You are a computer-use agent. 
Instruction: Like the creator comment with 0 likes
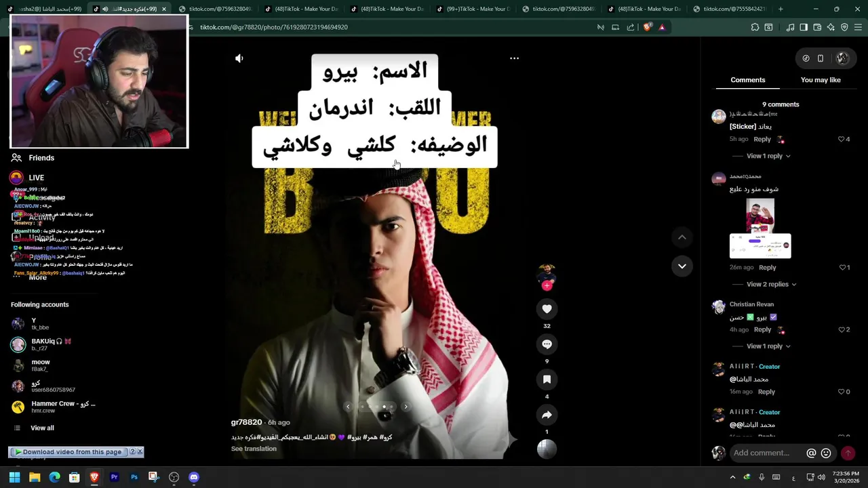[x=842, y=392]
